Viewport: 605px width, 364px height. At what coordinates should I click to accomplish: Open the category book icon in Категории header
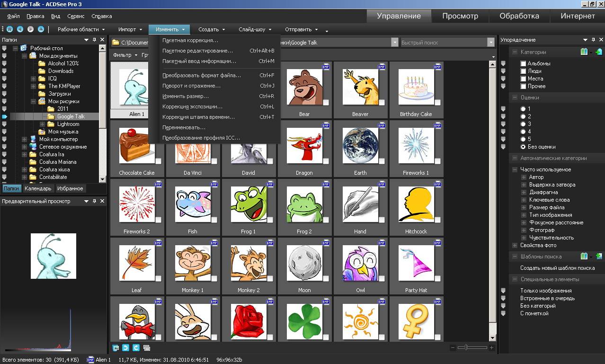click(584, 52)
